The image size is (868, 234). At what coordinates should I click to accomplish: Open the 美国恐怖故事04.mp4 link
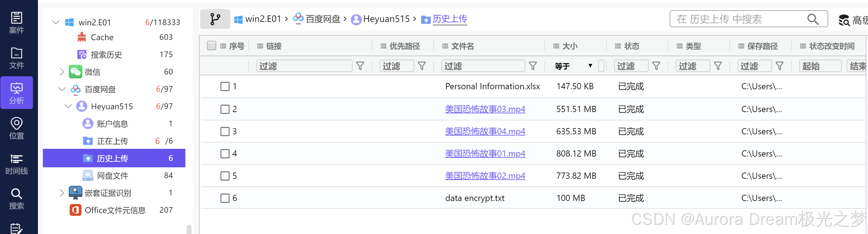pos(485,132)
